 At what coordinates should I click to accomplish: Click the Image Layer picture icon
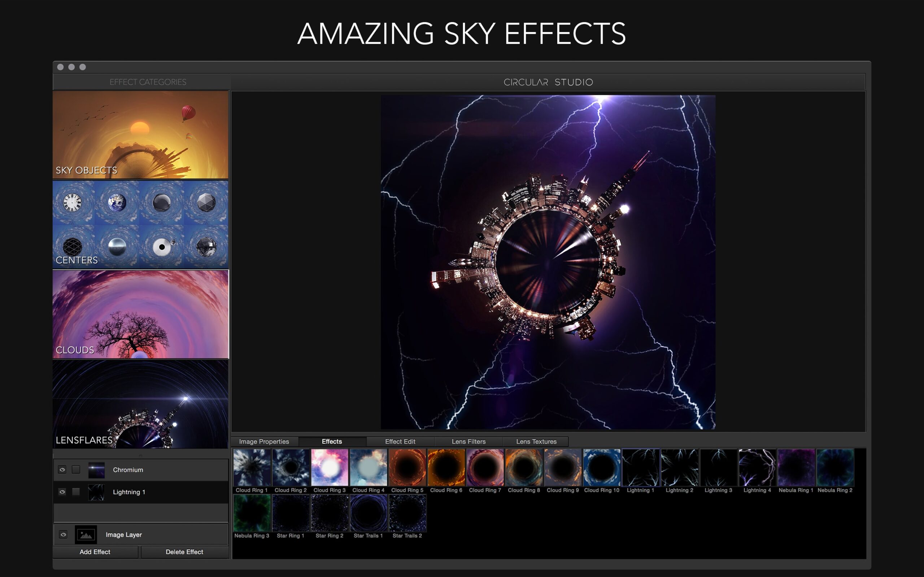[x=86, y=535]
